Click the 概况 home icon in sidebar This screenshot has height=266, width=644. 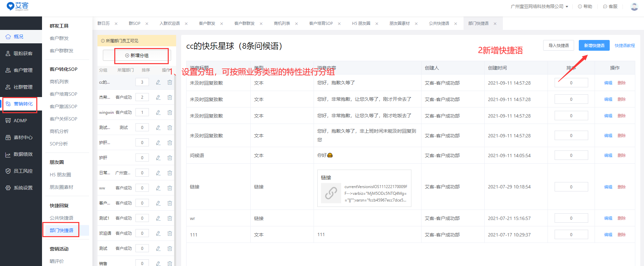point(8,37)
